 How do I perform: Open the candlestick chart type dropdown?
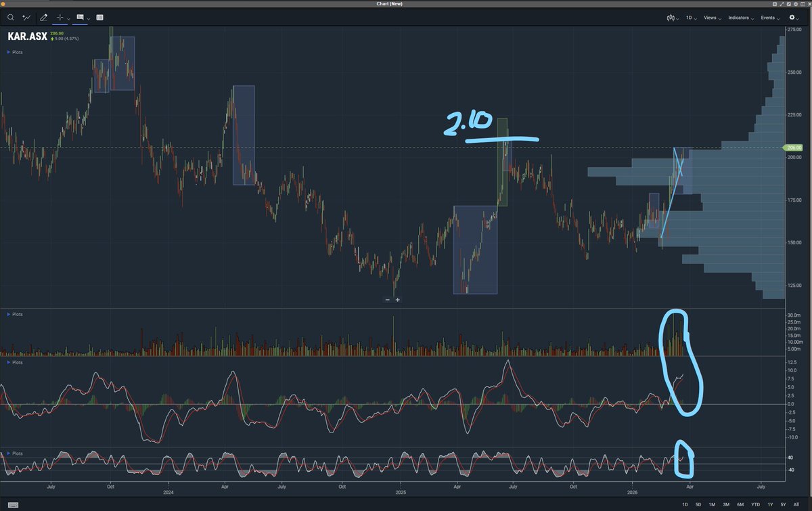[672, 18]
